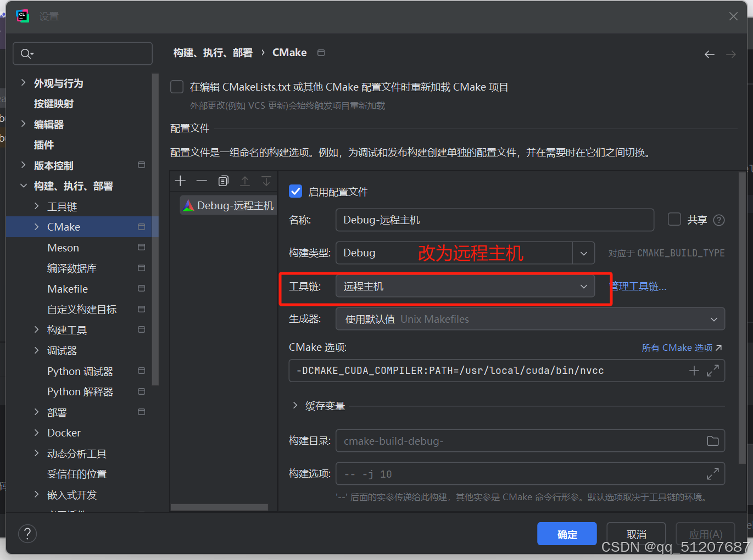This screenshot has width=753, height=560.
Task: Expand Docker tree node
Action: pyautogui.click(x=36, y=433)
